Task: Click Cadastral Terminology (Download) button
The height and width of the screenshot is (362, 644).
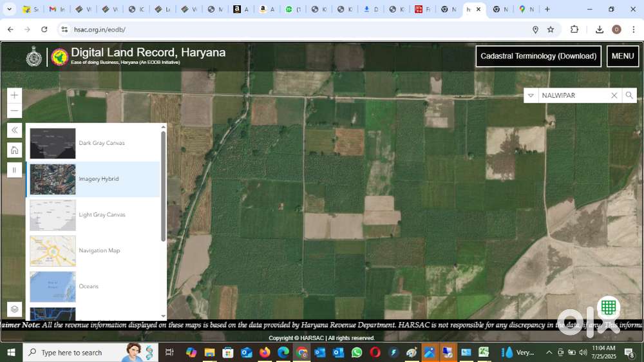Action: pyautogui.click(x=538, y=56)
